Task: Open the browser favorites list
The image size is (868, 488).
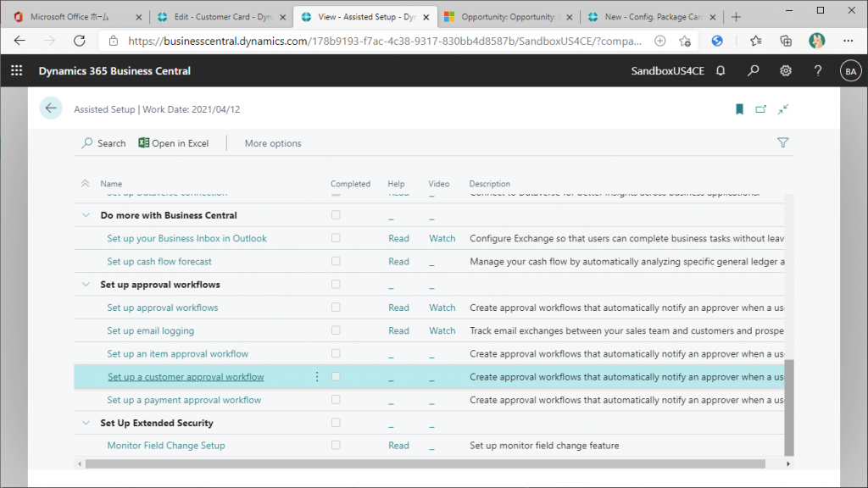Action: coord(755,41)
